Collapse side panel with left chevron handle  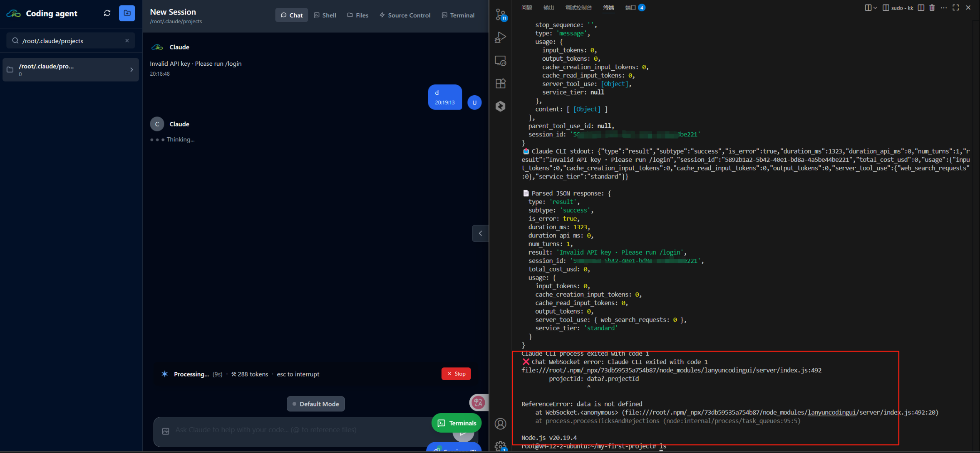(x=480, y=233)
